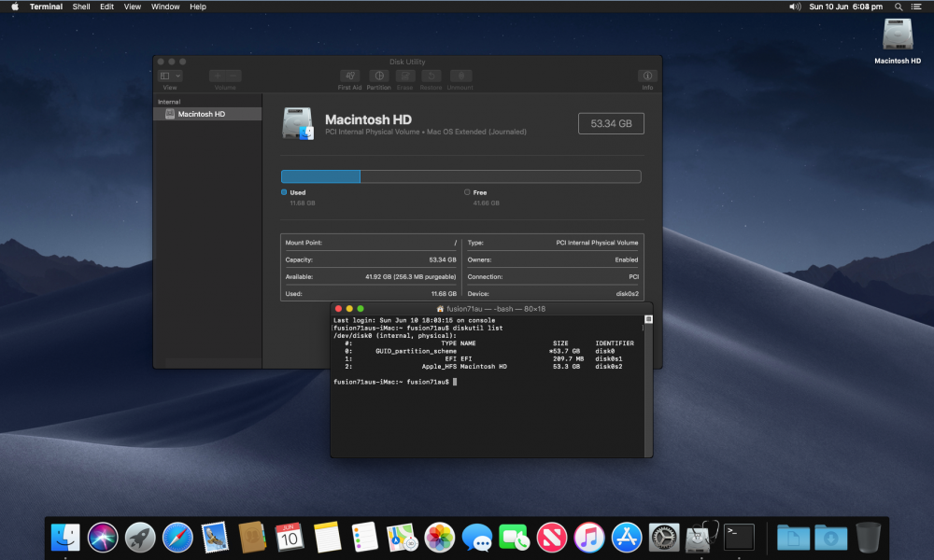Viewport: 934px width, 560px height.
Task: Click the Disk Utility window title
Action: [407, 62]
